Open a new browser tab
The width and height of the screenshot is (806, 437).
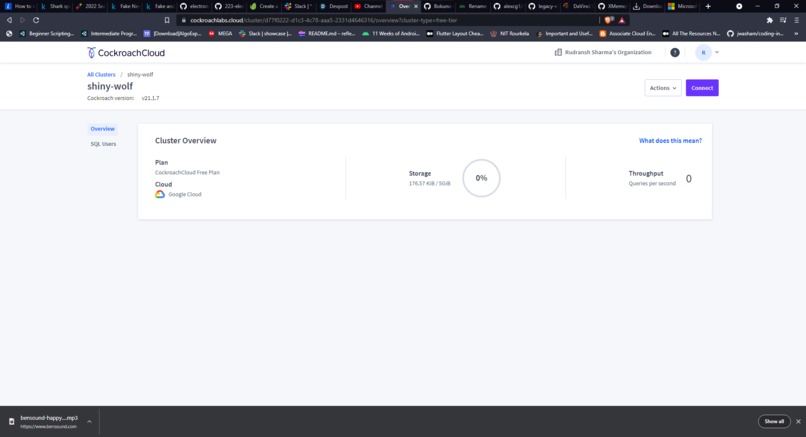708,6
